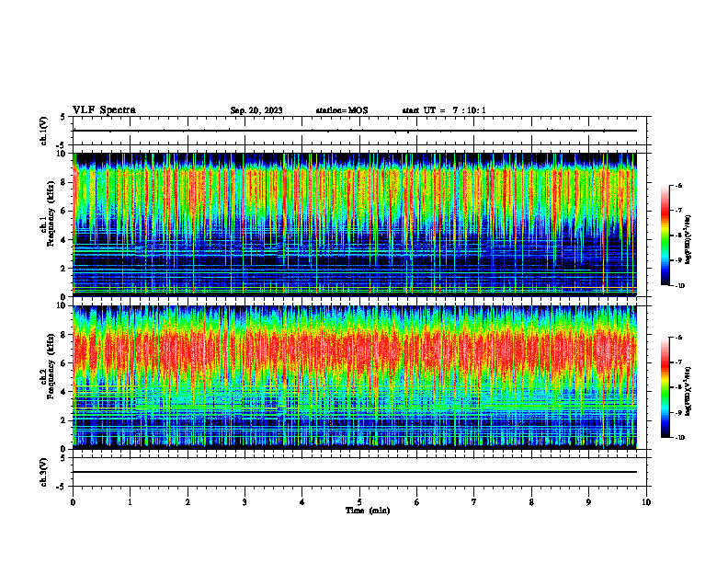This screenshot has height=563, width=728.
Task: Click the "0" tick on time axis
Action: click(x=73, y=502)
